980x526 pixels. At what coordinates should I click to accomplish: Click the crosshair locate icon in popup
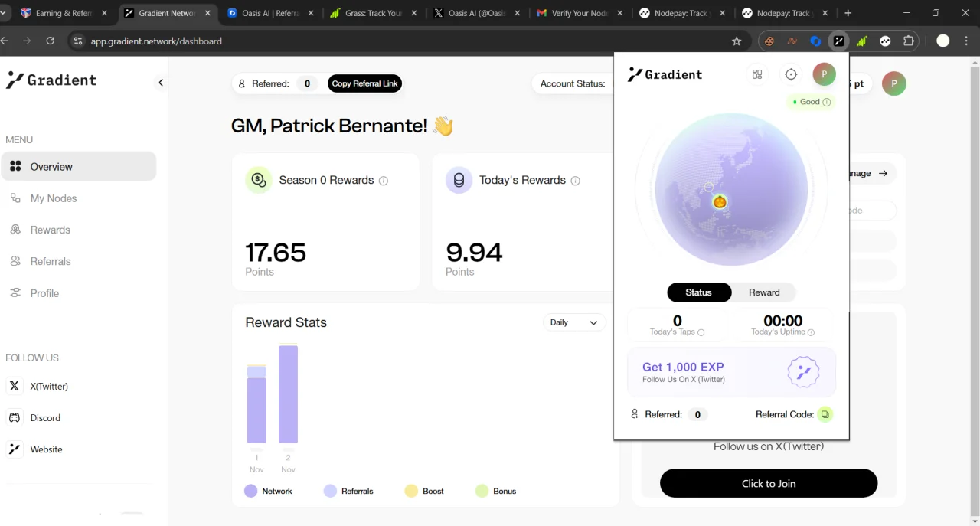[x=791, y=74]
